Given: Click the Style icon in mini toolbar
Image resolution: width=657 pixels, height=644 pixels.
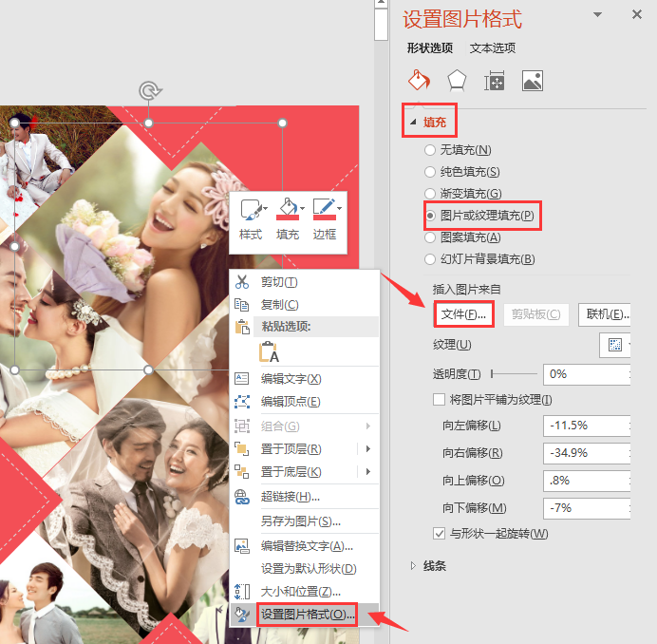Looking at the screenshot, I should pyautogui.click(x=251, y=210).
